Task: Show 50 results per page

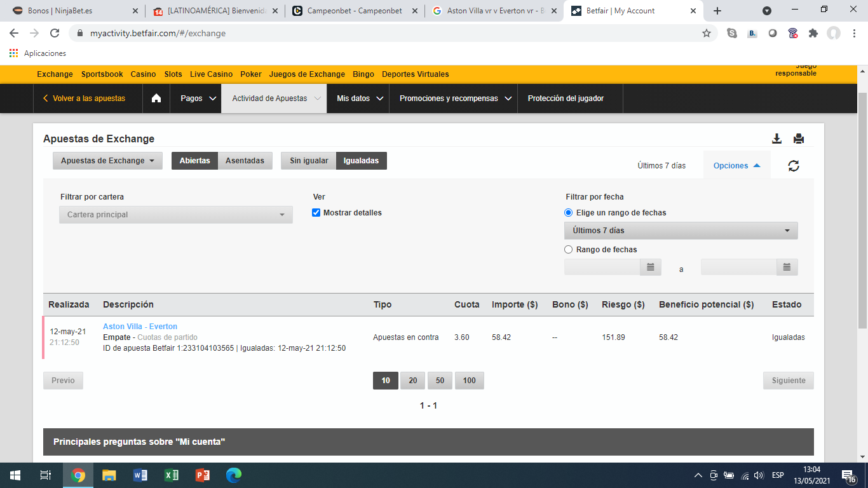Action: tap(440, 381)
